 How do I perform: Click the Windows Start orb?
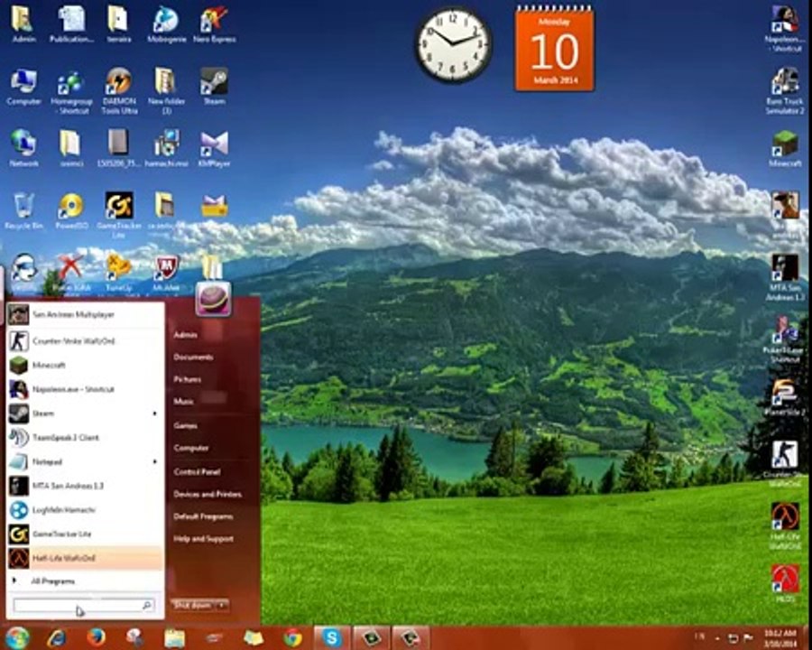pyautogui.click(x=16, y=638)
